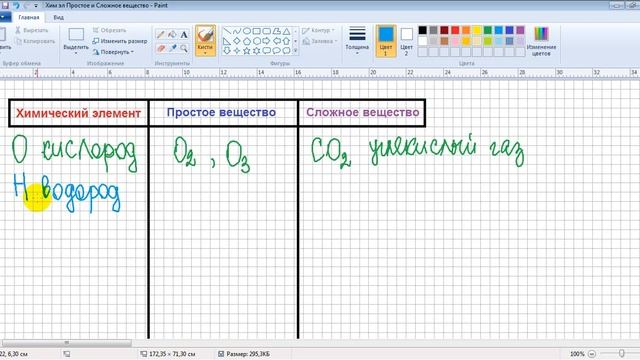
Task: Activate Цвет 2 background color selector
Action: pyautogui.click(x=407, y=41)
